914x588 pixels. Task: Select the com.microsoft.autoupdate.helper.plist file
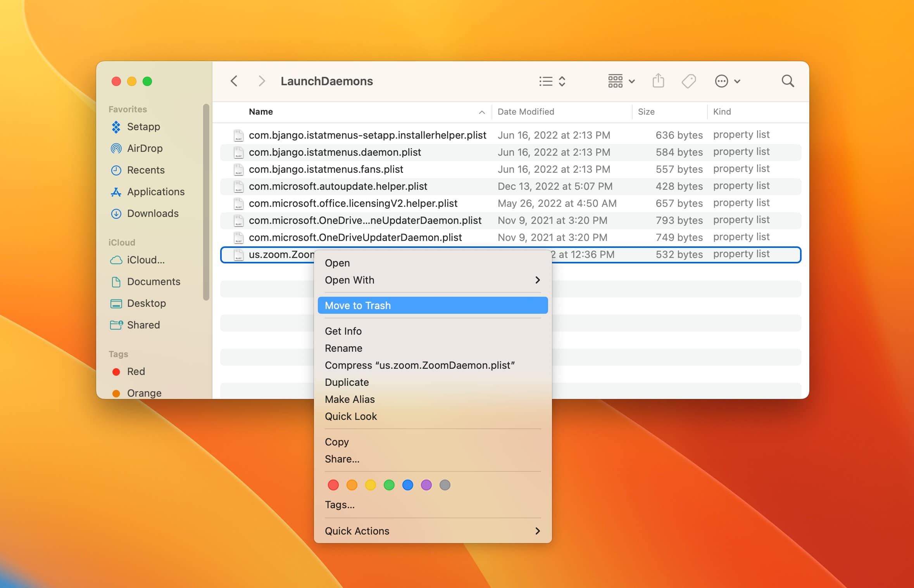point(338,186)
